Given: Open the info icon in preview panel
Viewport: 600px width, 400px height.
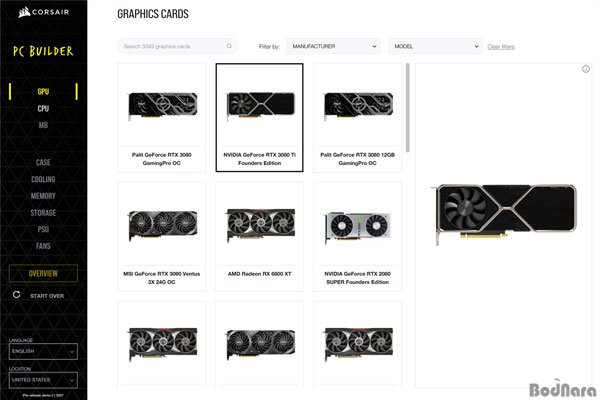Looking at the screenshot, I should pos(586,69).
